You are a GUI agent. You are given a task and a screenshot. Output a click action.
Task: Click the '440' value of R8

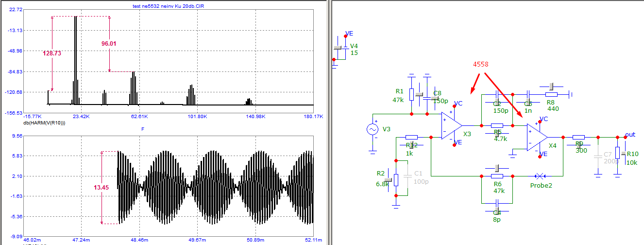tap(553, 108)
